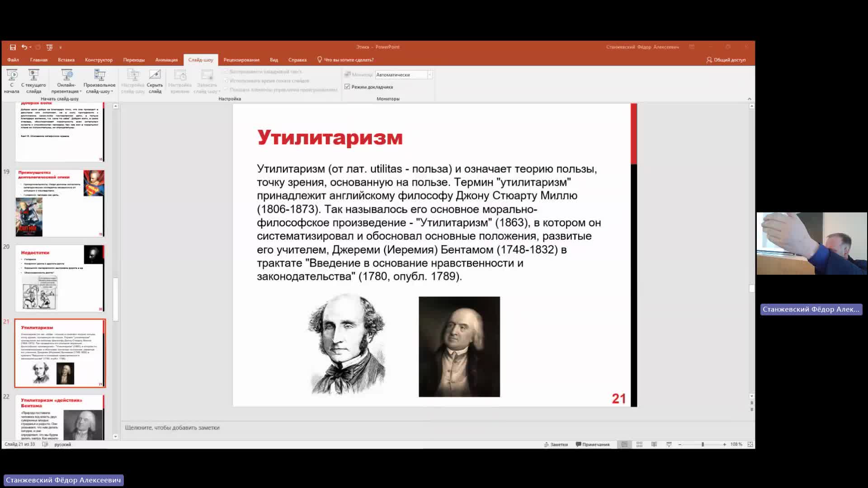This screenshot has width=868, height=488.
Task: Click the zoom in plus button
Action: pos(724,444)
